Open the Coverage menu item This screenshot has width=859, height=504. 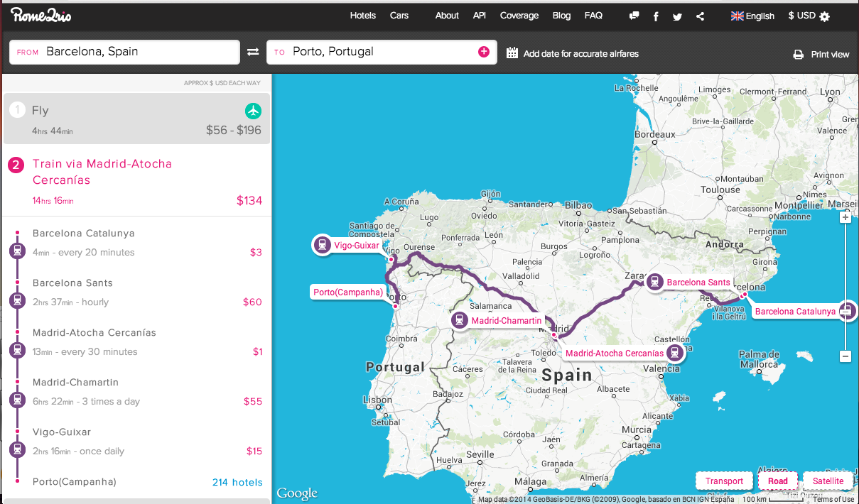tap(519, 16)
